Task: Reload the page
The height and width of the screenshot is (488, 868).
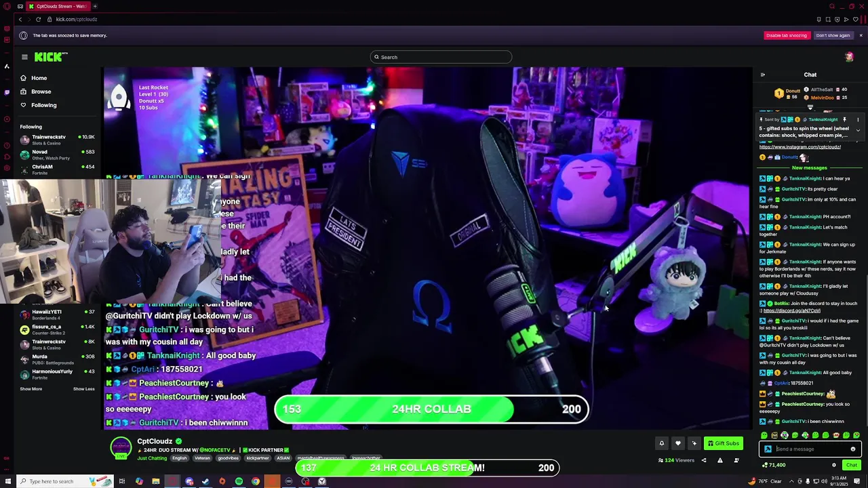Action: point(38,19)
